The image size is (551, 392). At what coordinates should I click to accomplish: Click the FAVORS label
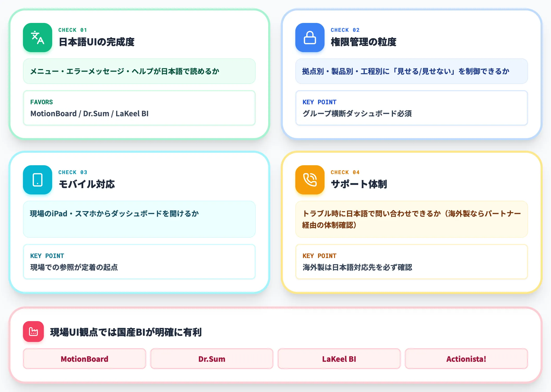point(41,102)
